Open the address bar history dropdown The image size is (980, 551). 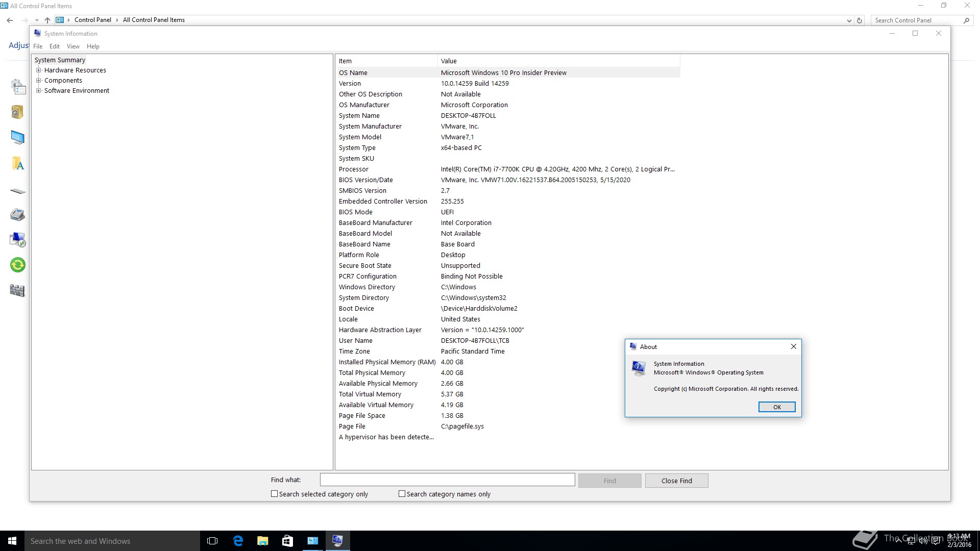(x=849, y=21)
